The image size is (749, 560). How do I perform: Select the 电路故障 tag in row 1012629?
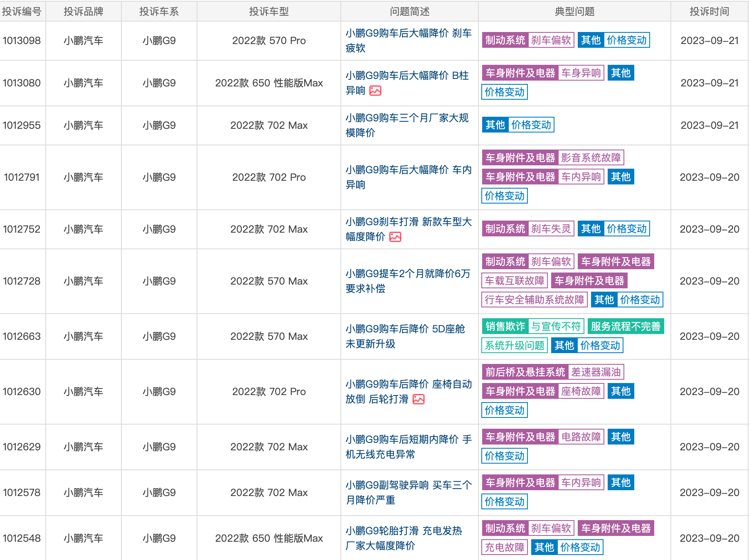581,437
